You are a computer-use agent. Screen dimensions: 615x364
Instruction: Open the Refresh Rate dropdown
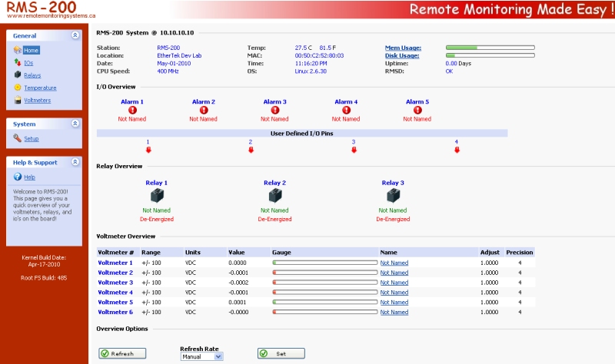coord(201,356)
